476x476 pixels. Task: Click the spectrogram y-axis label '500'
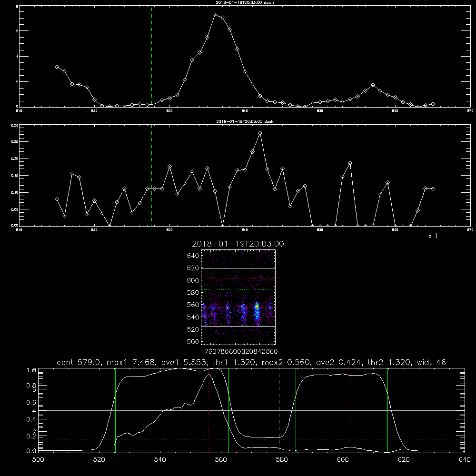click(x=193, y=341)
